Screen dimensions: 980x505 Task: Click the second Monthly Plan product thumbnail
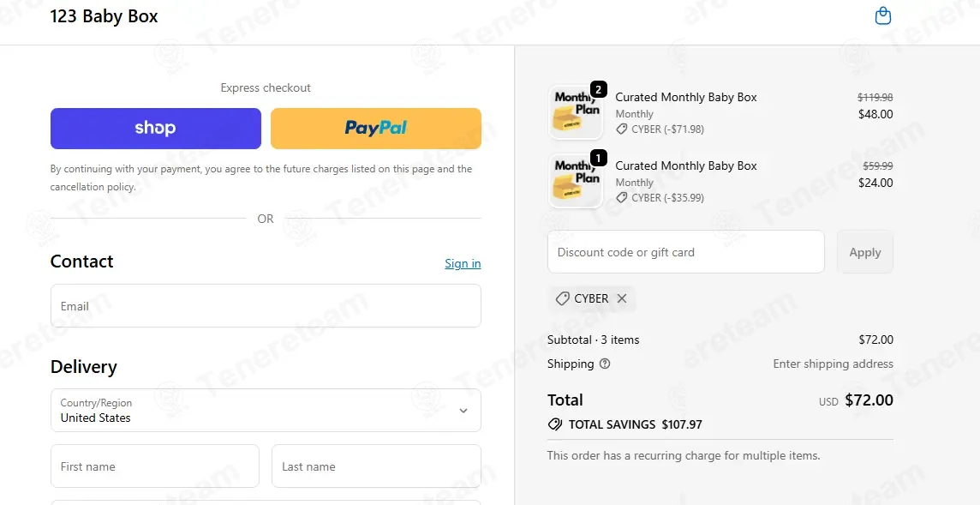pos(576,182)
